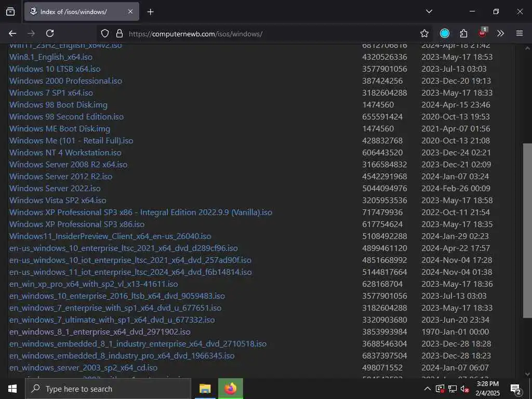
Task: Download Windows Server 2008 R2 x64.iso
Action: (69, 165)
